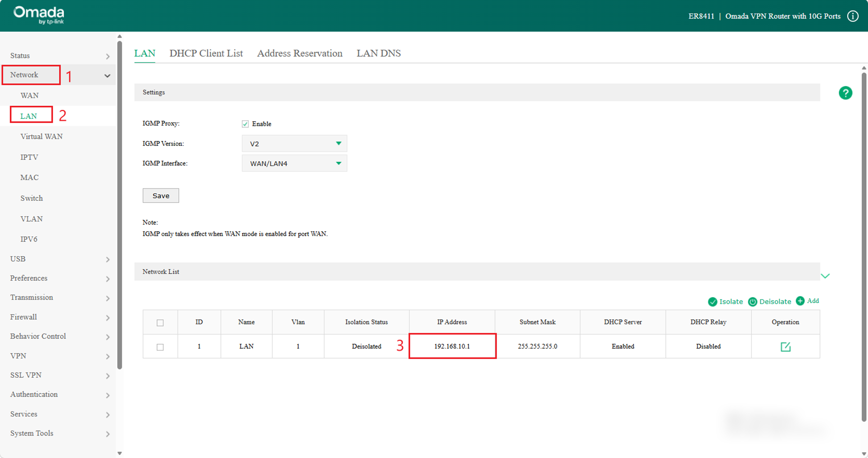Open the help icon beside Settings panel
Screen dimensions: 868x458
point(845,93)
